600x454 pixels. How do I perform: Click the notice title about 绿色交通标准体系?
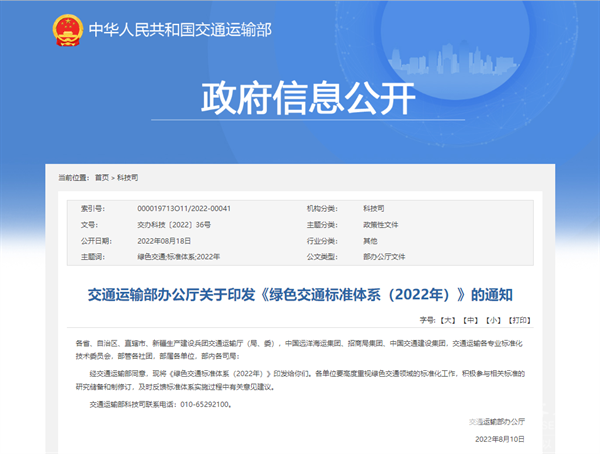click(x=300, y=295)
